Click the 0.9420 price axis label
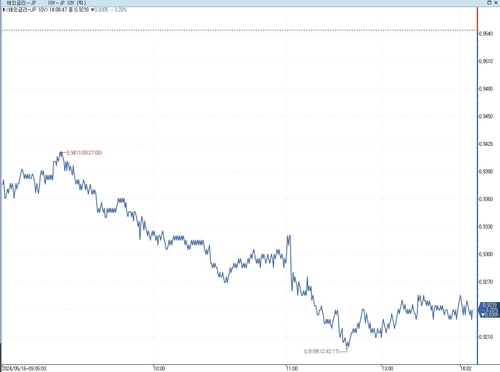This screenshot has width=500, height=372. 486,144
